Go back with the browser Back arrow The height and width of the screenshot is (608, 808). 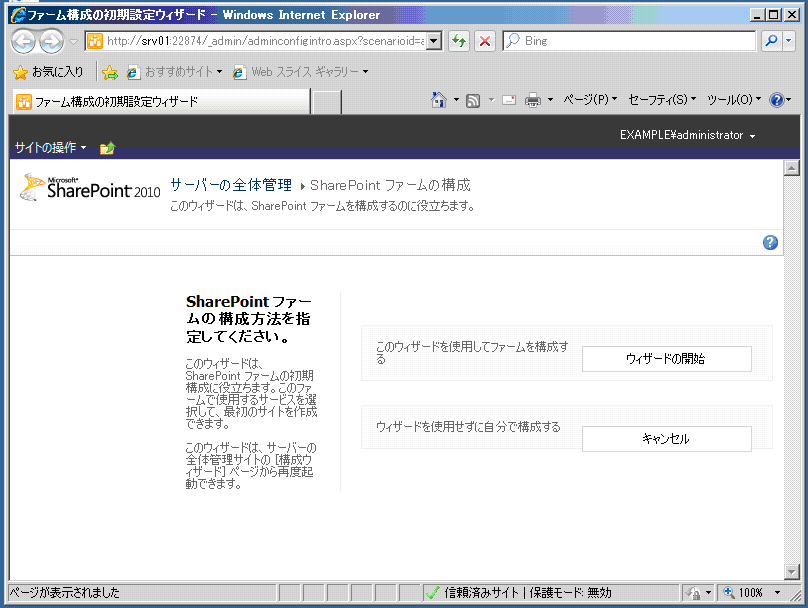(24, 41)
